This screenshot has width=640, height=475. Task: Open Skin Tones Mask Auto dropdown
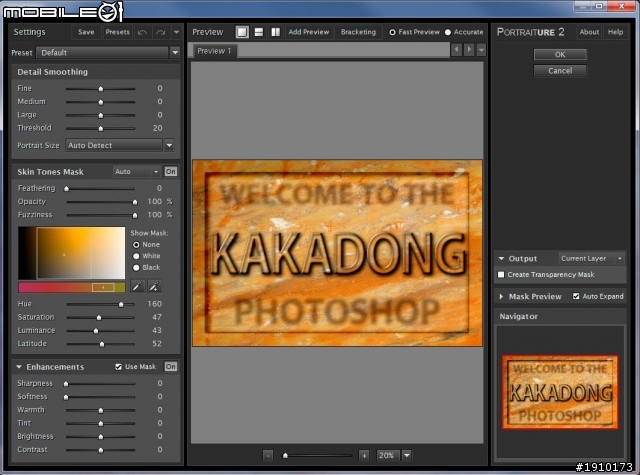coord(136,172)
